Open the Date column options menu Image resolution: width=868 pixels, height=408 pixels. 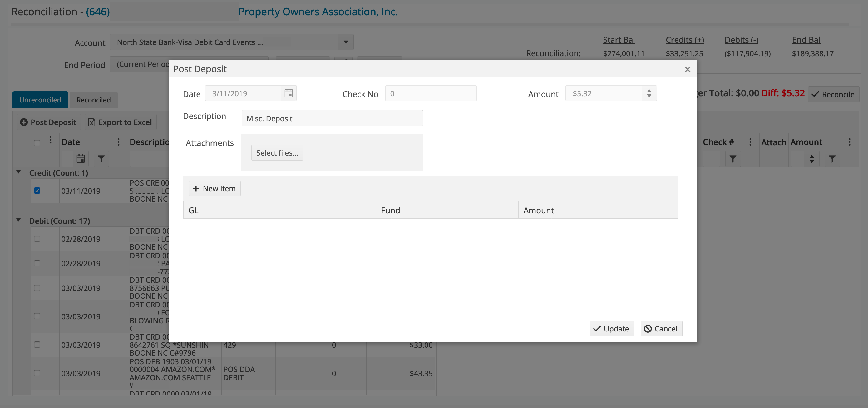118,142
